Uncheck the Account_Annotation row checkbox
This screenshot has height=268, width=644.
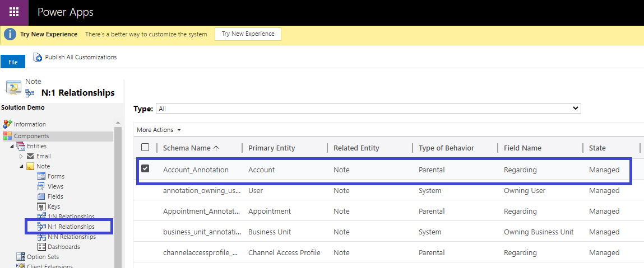pos(145,168)
